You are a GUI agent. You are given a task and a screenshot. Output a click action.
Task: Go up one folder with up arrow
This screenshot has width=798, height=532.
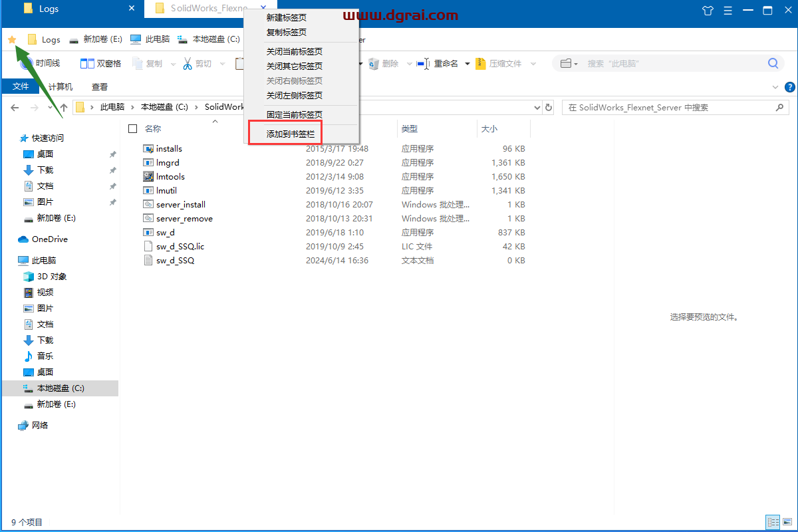[x=64, y=108]
